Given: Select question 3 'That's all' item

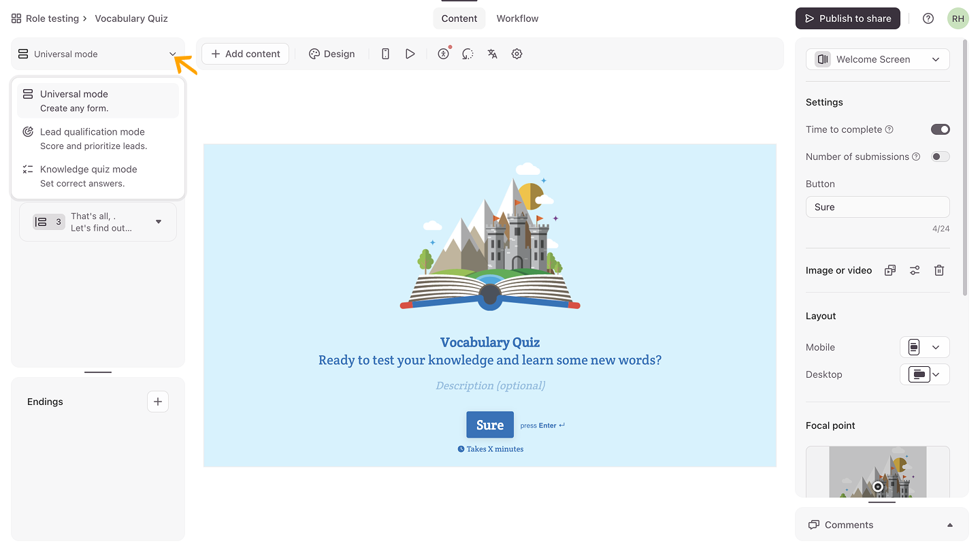Looking at the screenshot, I should (x=98, y=222).
